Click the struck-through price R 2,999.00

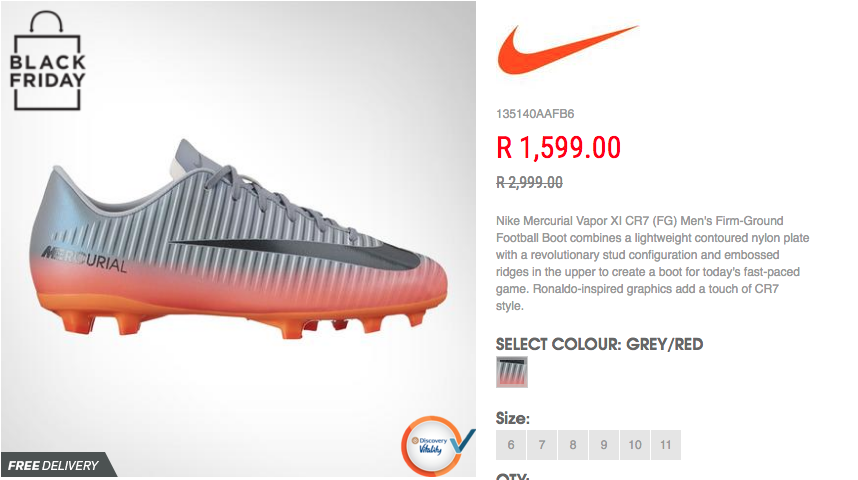(x=529, y=182)
